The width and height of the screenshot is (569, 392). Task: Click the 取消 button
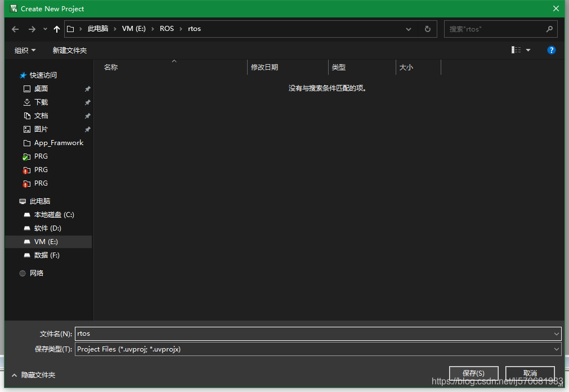click(x=530, y=373)
